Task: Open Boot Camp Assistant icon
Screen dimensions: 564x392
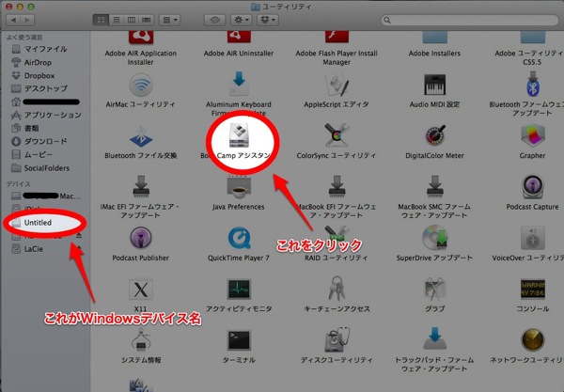Action: tap(239, 135)
